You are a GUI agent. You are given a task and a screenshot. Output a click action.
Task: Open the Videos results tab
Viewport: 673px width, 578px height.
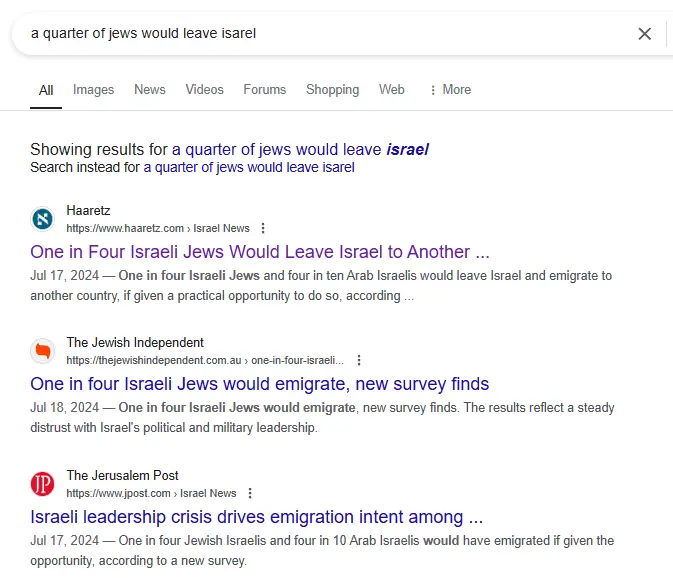point(204,90)
